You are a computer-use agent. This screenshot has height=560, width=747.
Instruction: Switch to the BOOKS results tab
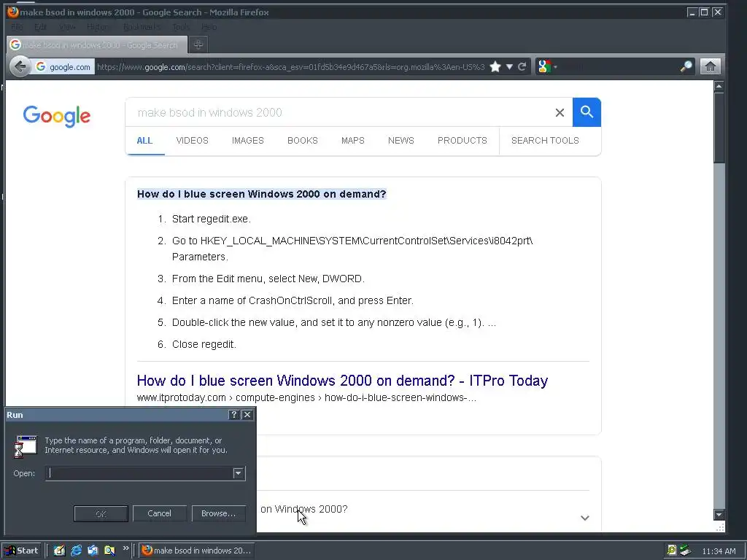[303, 141]
